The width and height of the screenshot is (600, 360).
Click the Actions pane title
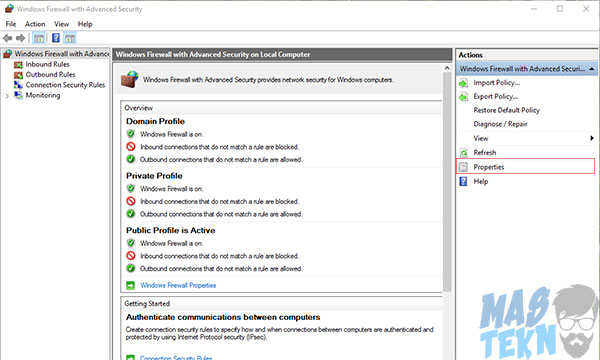point(471,55)
